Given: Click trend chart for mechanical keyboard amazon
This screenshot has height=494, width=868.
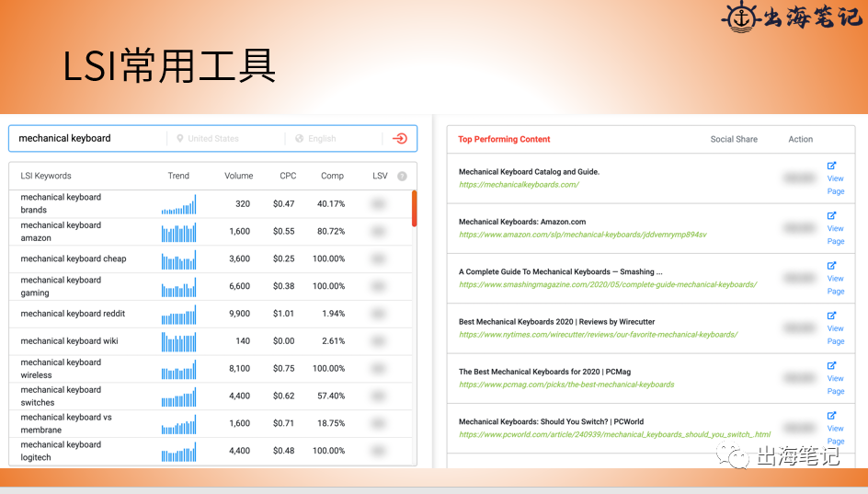Looking at the screenshot, I should (x=178, y=232).
